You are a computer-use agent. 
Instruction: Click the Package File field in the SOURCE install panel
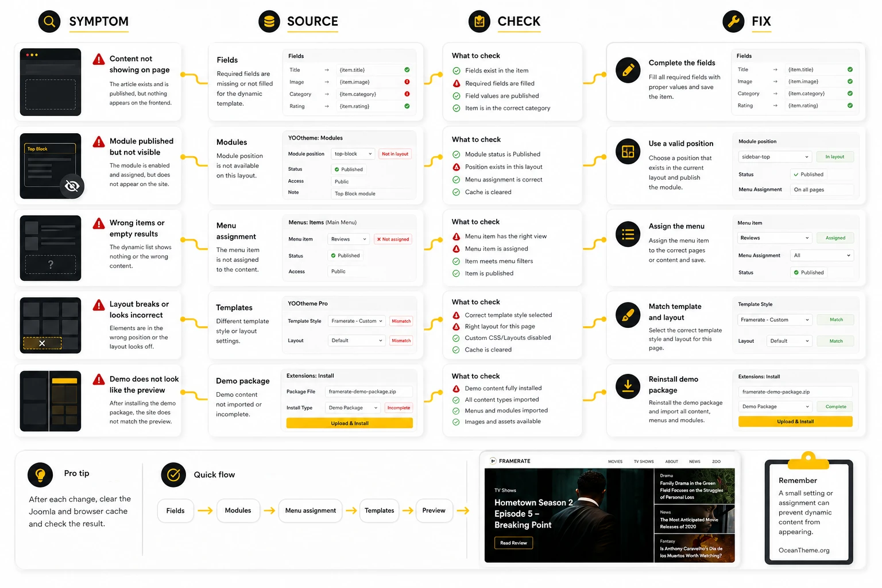point(369,392)
